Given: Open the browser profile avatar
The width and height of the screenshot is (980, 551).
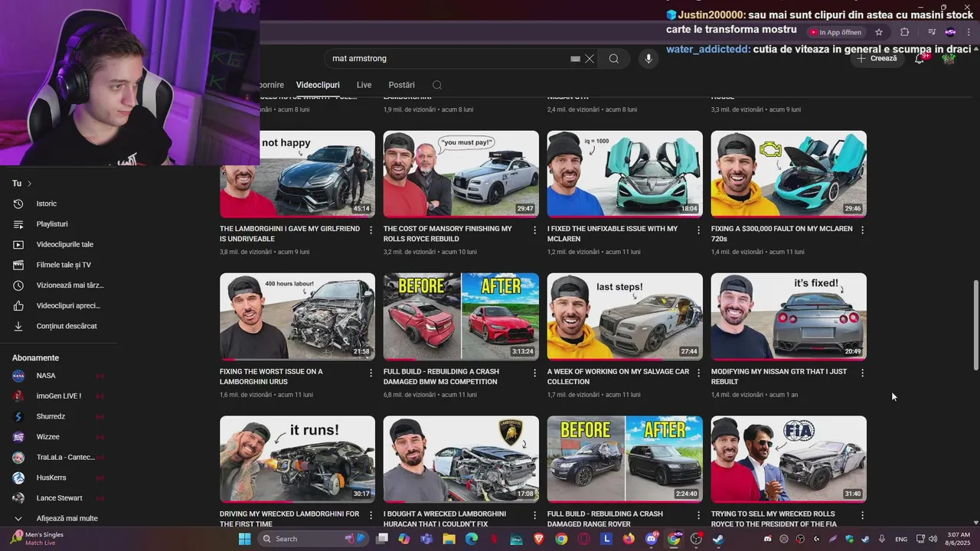Looking at the screenshot, I should (950, 32).
